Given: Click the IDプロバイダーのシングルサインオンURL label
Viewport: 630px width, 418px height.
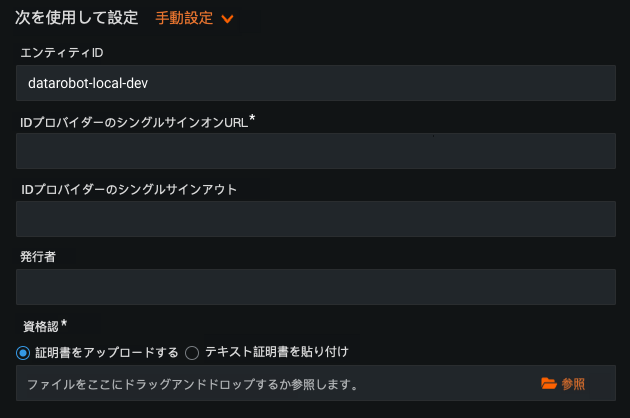Looking at the screenshot, I should (x=133, y=121).
